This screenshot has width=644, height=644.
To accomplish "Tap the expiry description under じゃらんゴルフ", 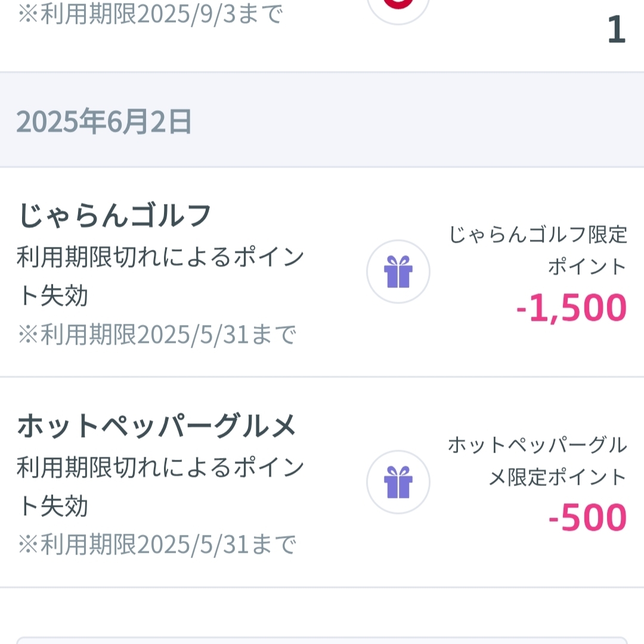I will (x=161, y=258).
